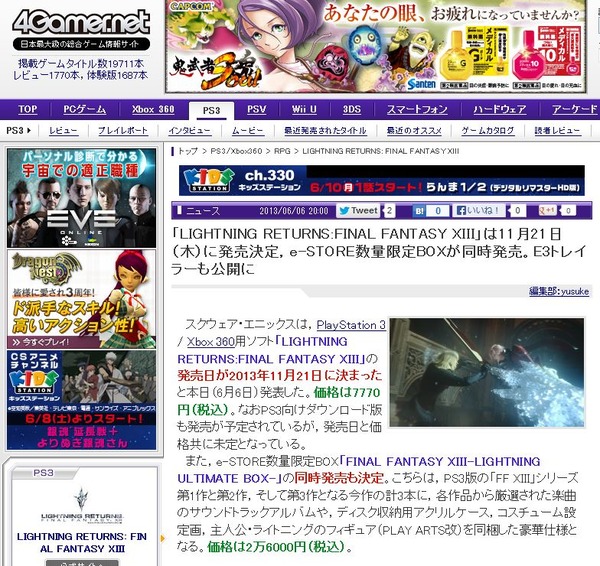Open the プレイレポート submenu link
The image size is (600, 566).
[122, 131]
